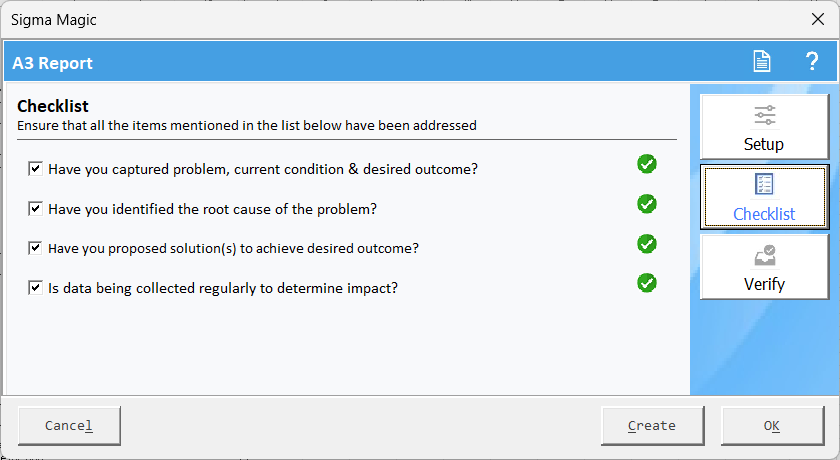Switch to the Setup tab
Image resolution: width=840 pixels, height=460 pixels.
point(764,144)
